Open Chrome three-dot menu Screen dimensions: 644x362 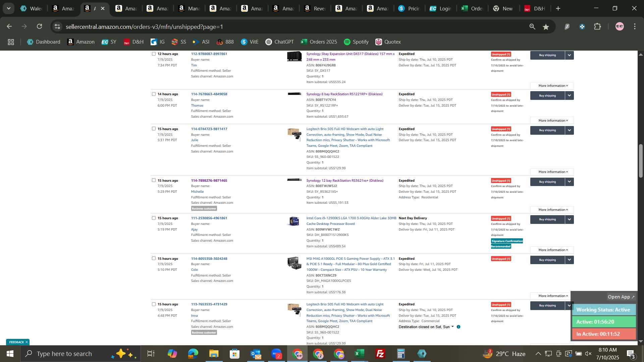click(x=635, y=26)
